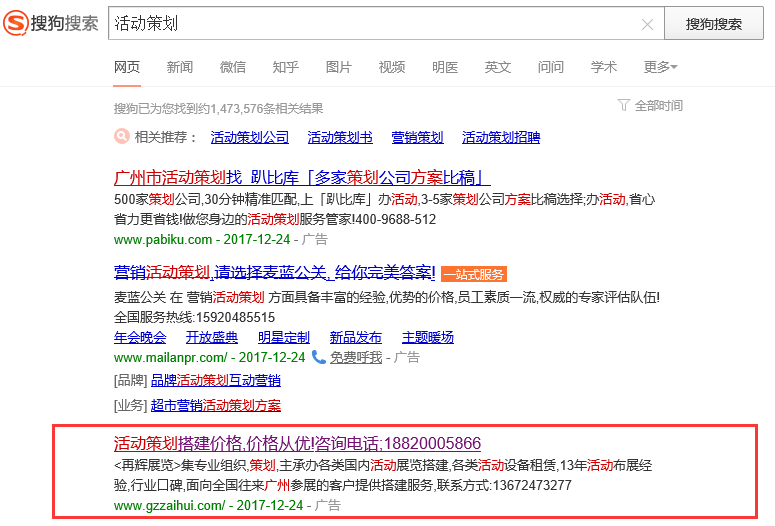Select the 学术 tab
This screenshot has width=775, height=526.
(x=604, y=67)
